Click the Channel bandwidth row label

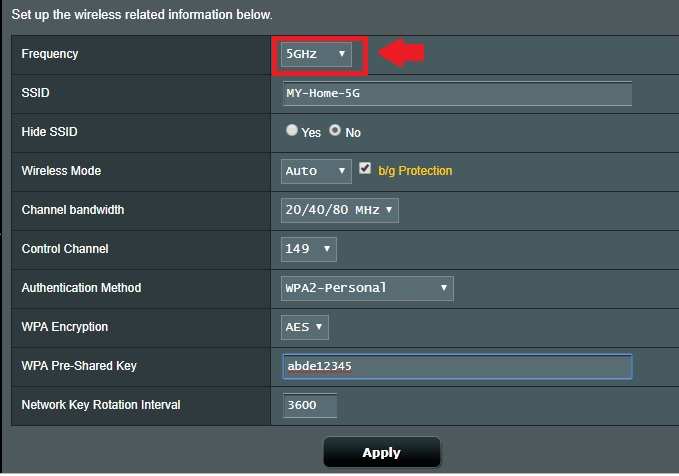coord(73,210)
